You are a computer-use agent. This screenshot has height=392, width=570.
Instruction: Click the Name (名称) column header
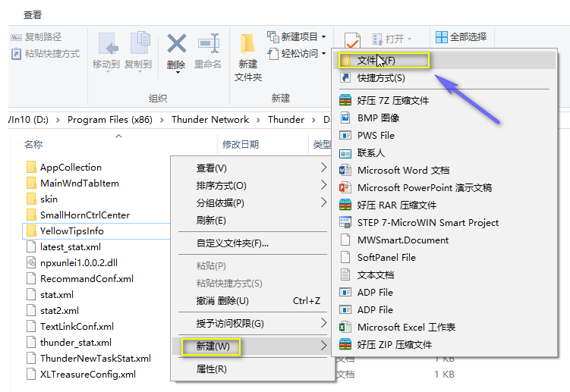(33, 145)
